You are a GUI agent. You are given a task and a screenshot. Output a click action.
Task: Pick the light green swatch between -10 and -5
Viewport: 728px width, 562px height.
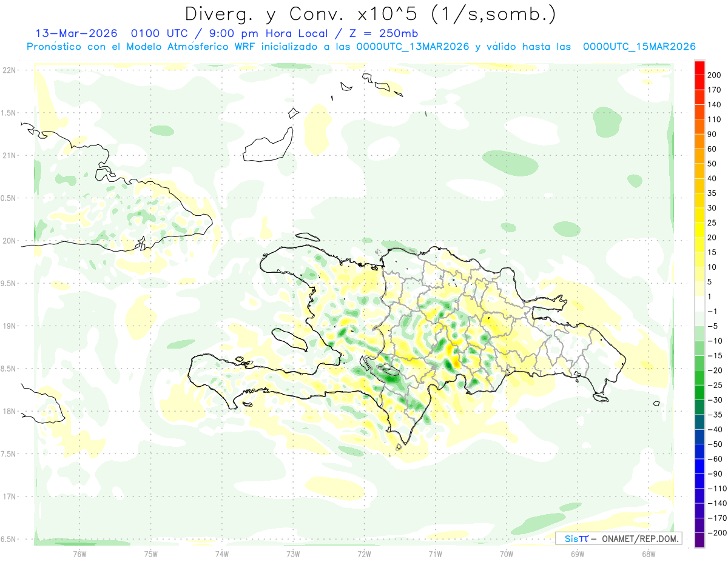pyautogui.click(x=699, y=333)
